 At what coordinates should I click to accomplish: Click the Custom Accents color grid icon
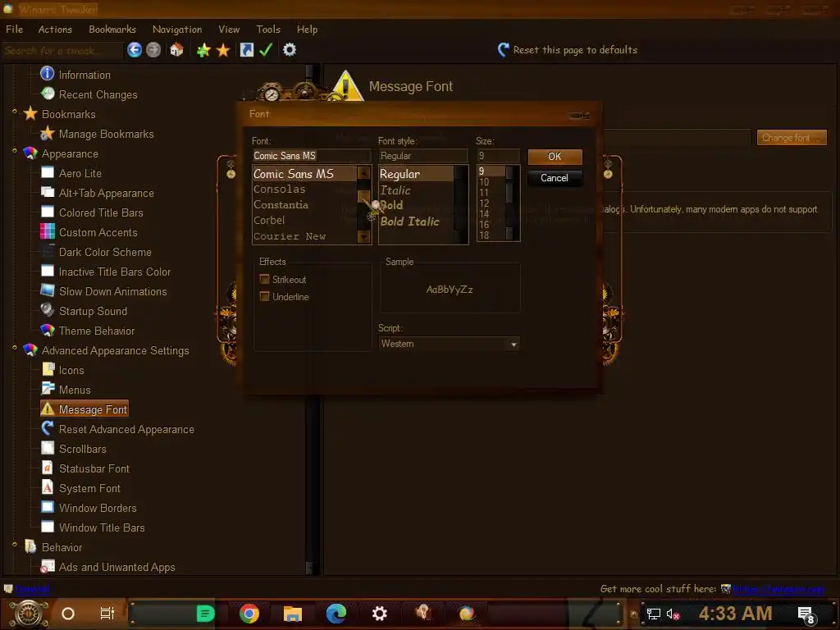tap(47, 231)
